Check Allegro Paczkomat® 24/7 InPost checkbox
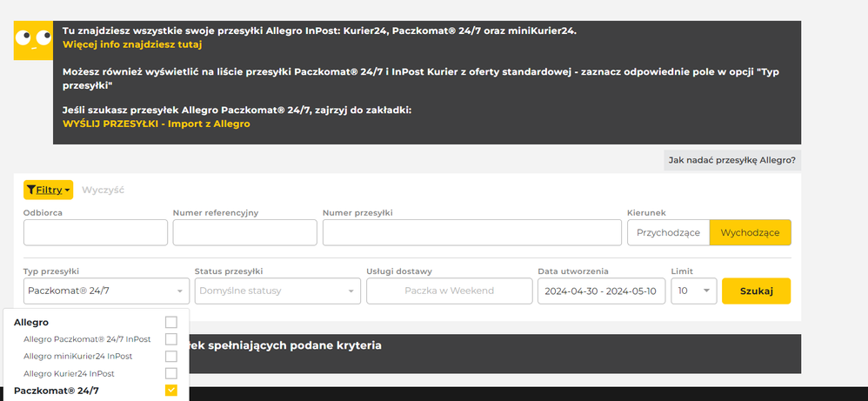The image size is (868, 401). [171, 339]
